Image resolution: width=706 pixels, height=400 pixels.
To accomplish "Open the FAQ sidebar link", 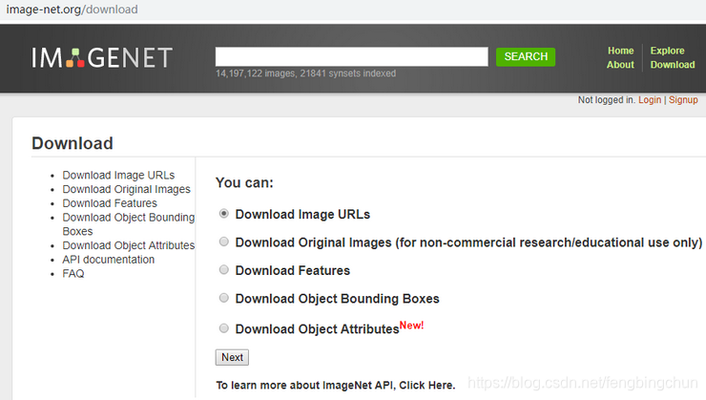I will click(x=73, y=273).
